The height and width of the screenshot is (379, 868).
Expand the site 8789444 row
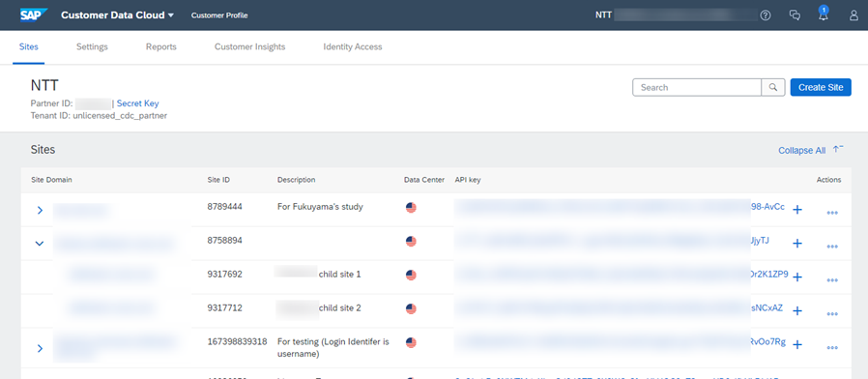(x=40, y=210)
